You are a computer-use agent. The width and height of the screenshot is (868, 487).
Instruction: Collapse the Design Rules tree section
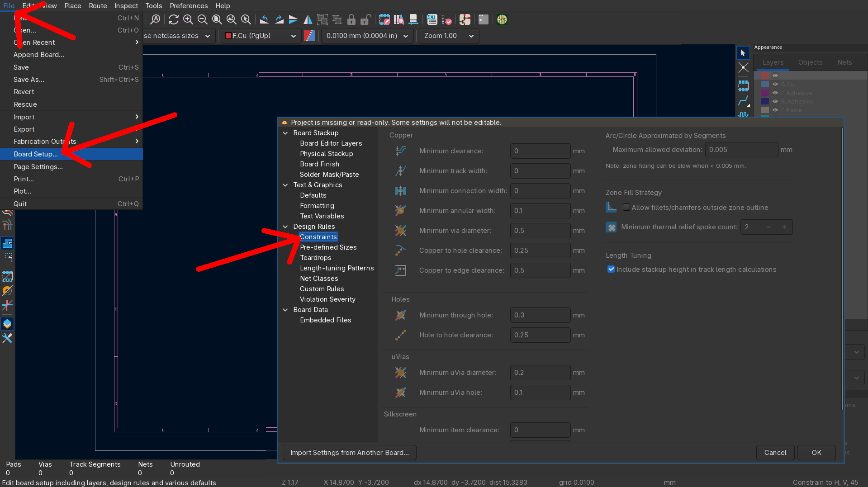pyautogui.click(x=285, y=227)
